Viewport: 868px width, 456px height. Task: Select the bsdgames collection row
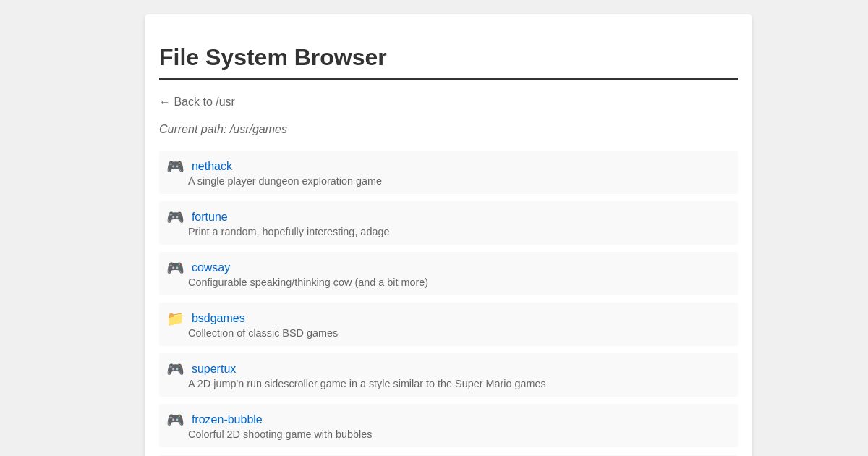263,333
